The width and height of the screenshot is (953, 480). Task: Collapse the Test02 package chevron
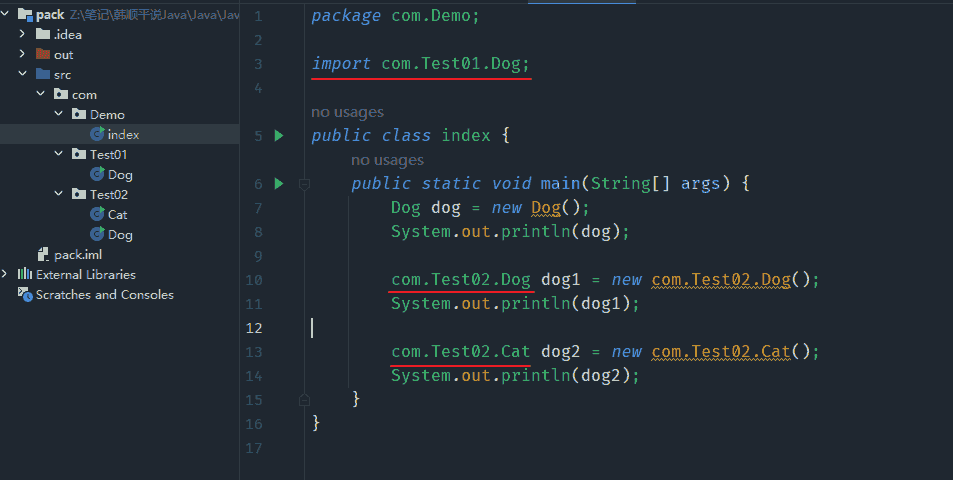click(x=58, y=195)
